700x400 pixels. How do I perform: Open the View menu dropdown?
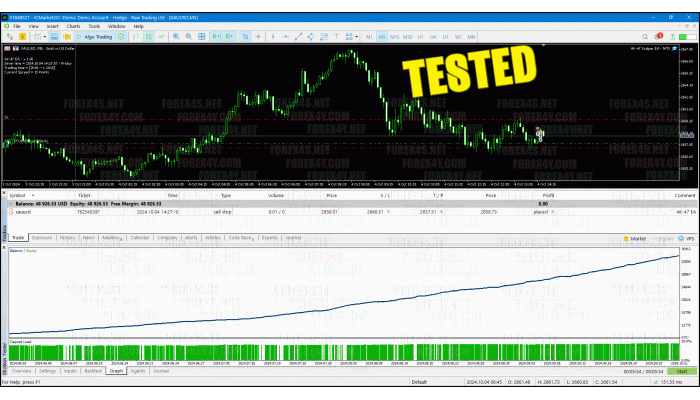[31, 26]
